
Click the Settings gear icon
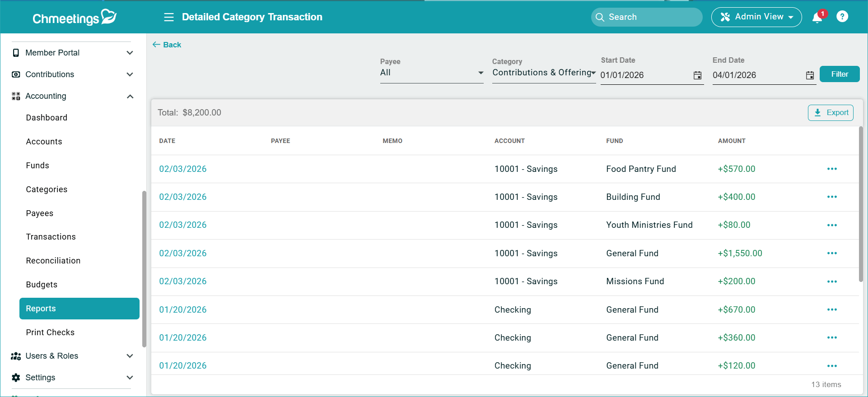coord(16,378)
